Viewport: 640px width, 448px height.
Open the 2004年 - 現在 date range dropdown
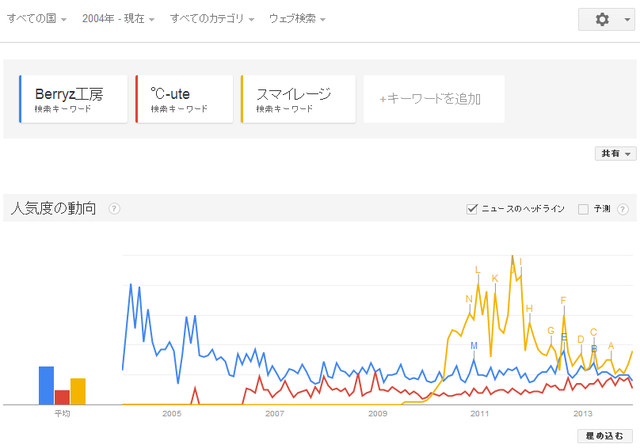point(118,19)
